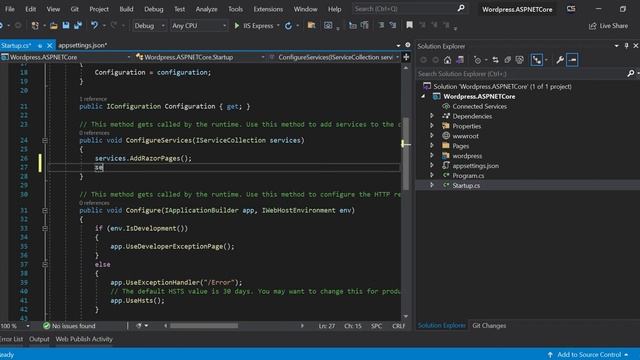Viewport: 640px width, 360px height.
Task: Click the Undo arrow icon
Action: pos(94,26)
